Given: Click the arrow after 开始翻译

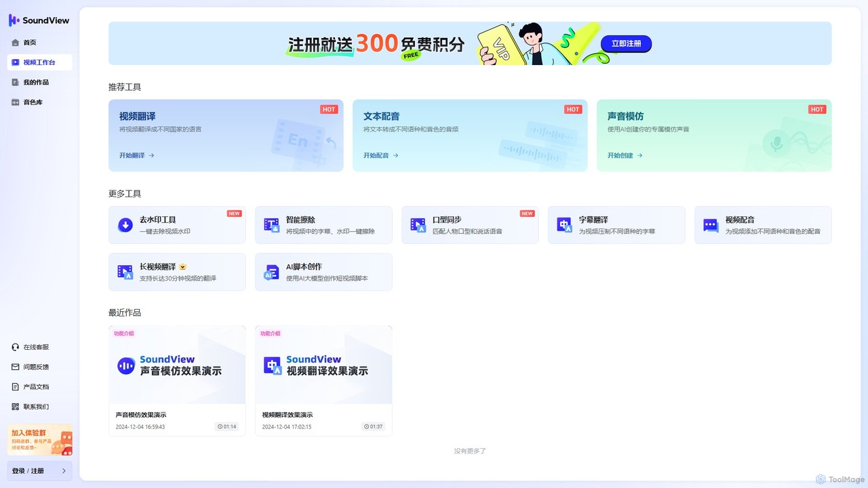Looking at the screenshot, I should point(152,155).
